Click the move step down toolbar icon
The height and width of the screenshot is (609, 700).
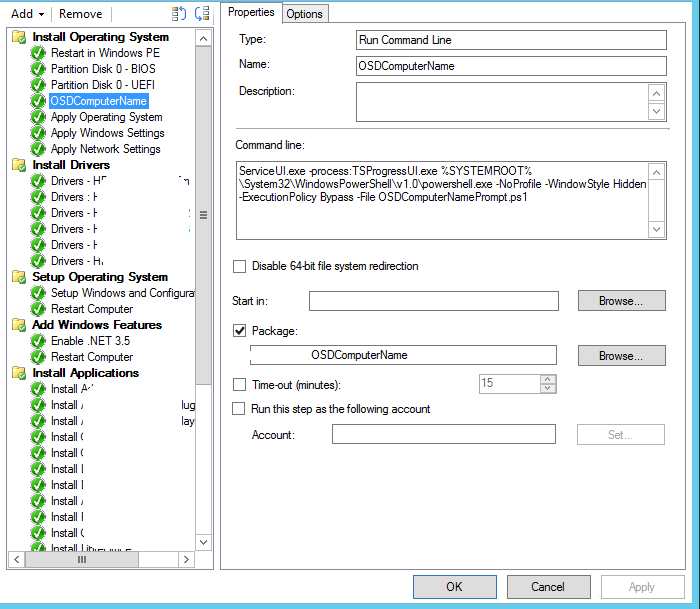[x=202, y=14]
